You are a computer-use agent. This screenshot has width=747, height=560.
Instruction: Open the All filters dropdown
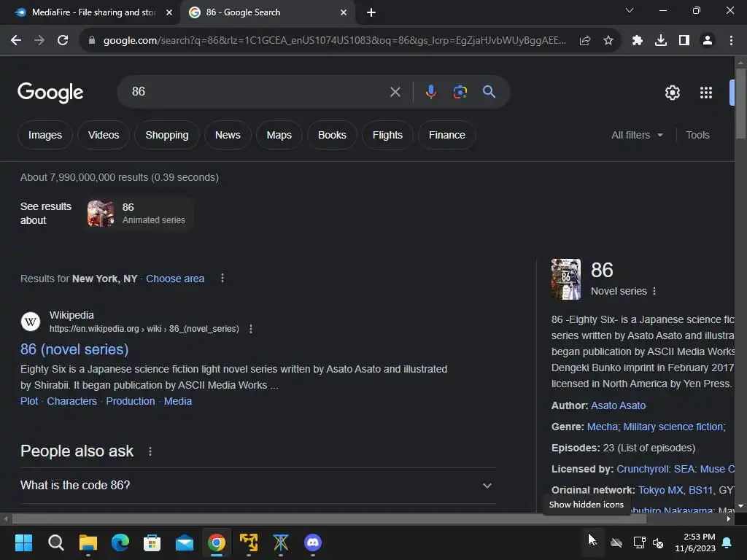[x=637, y=135]
